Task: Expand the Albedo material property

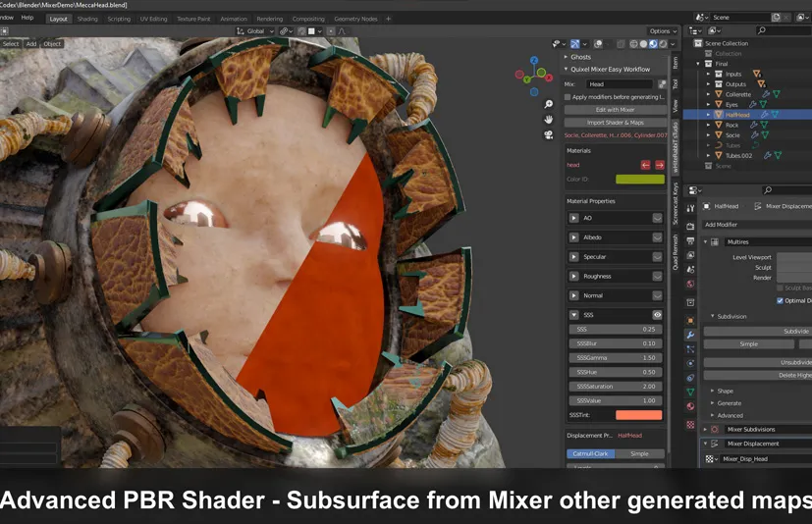Action: coord(573,237)
